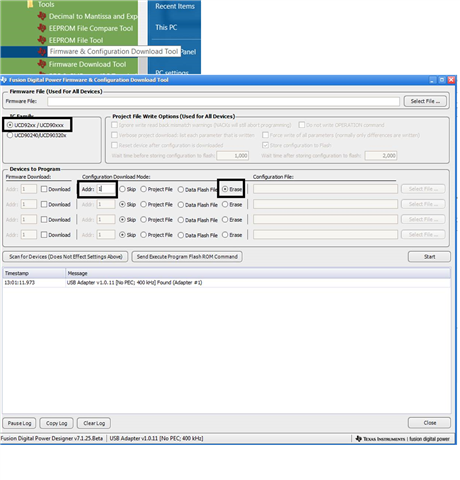Click the Message column header
The image size is (460, 480).
pyautogui.click(x=258, y=273)
